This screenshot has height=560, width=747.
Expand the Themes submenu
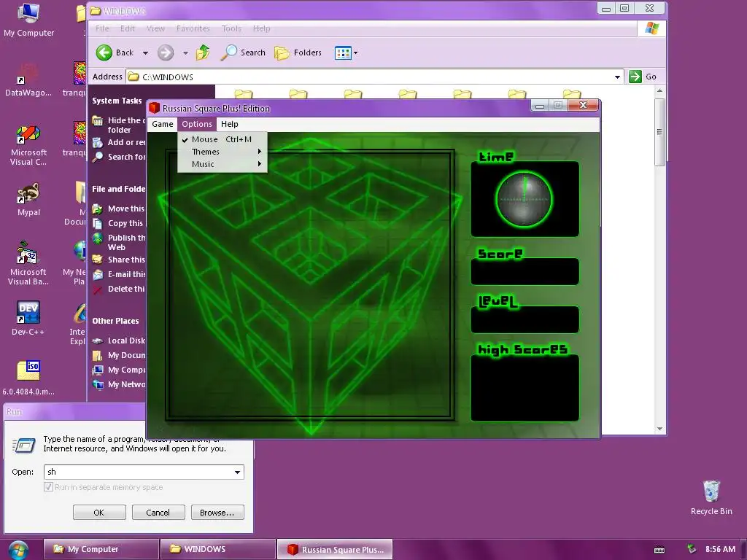point(222,152)
